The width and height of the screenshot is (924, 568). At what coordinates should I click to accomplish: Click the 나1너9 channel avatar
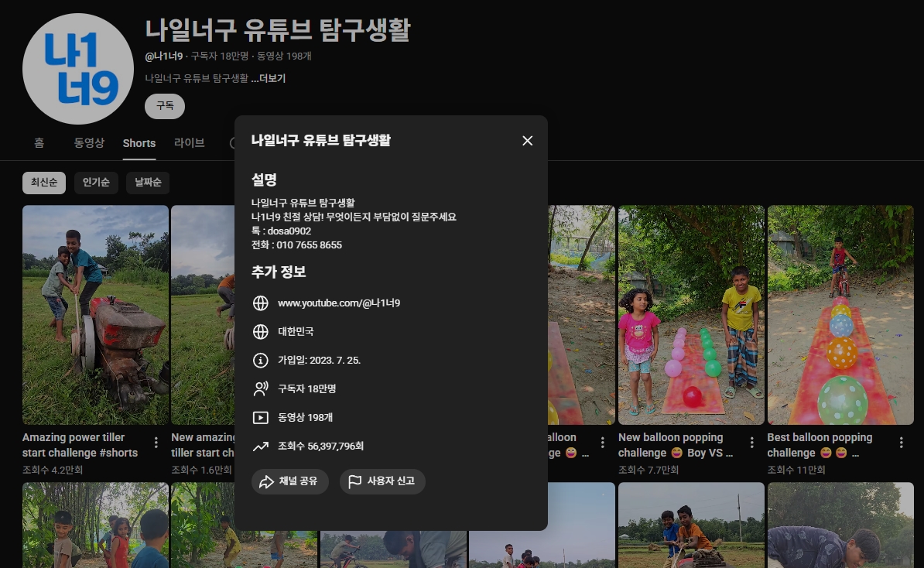(x=78, y=69)
